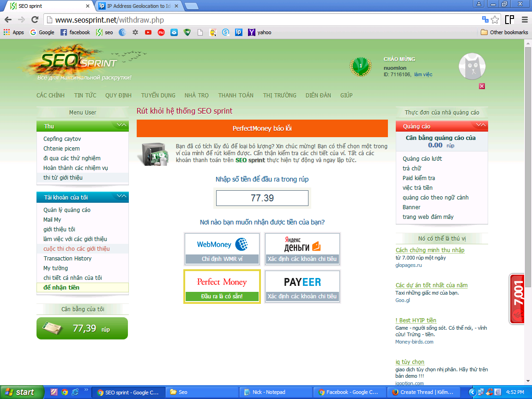Click the user profile button in title bar
The image size is (532, 399).
click(478, 4)
